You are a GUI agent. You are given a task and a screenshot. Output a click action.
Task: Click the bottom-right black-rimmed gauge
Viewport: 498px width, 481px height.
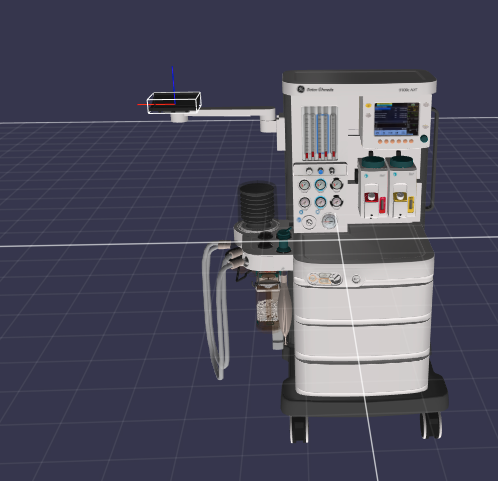coord(337,201)
